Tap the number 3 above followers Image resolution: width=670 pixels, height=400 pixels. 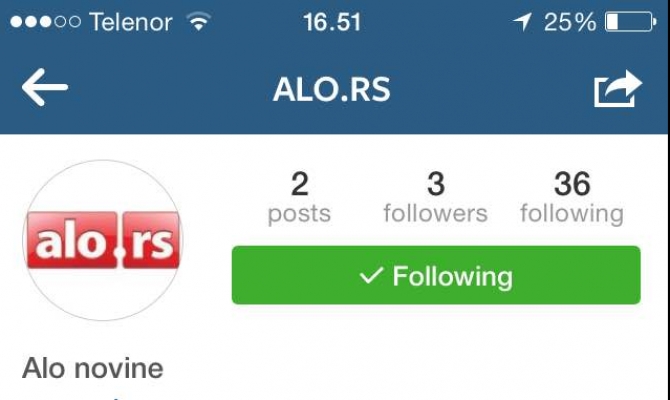(x=436, y=184)
